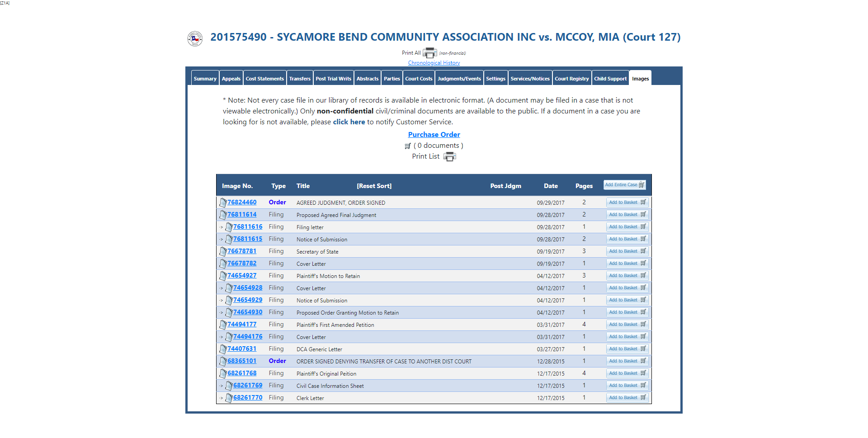Open the Cost Statements tab
Image resolution: width=868 pixels, height=438 pixels.
(265, 78)
